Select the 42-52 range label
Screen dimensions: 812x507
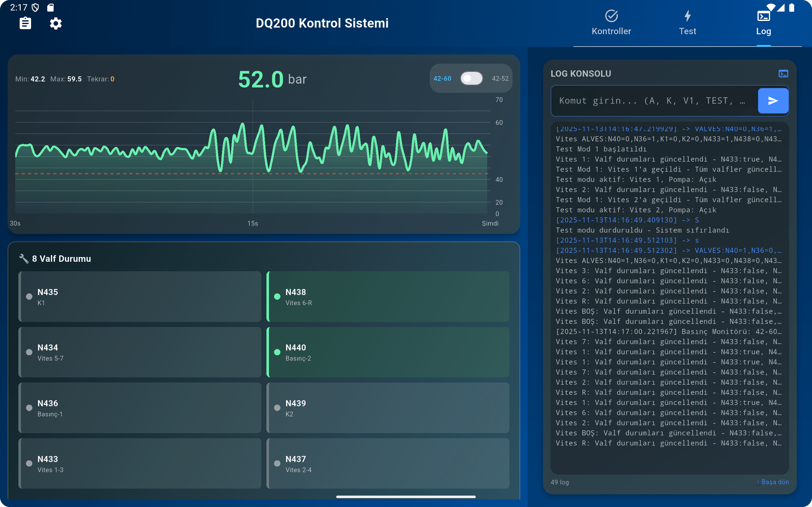click(500, 79)
